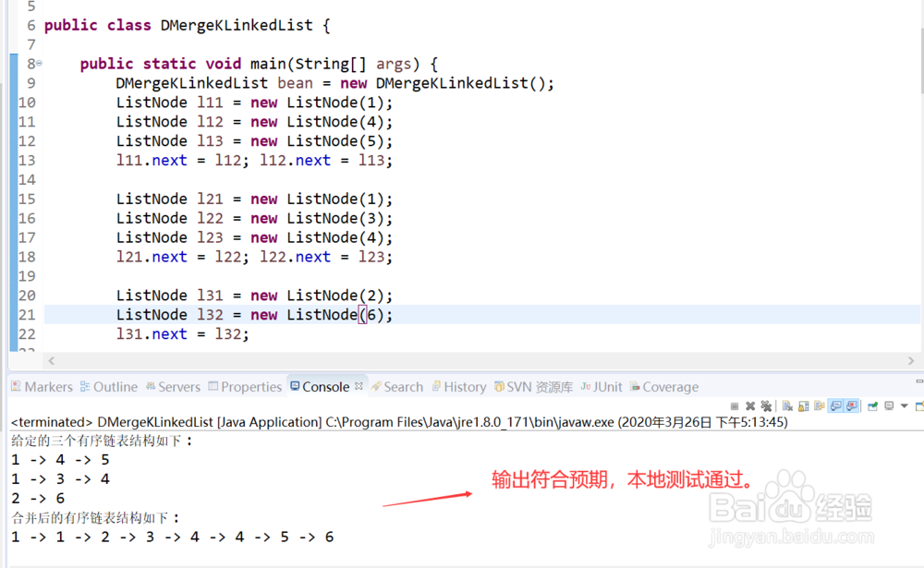This screenshot has height=568, width=924.
Task: Toggle Scroll Lock in Console toolbar
Action: pyautogui.click(x=803, y=406)
